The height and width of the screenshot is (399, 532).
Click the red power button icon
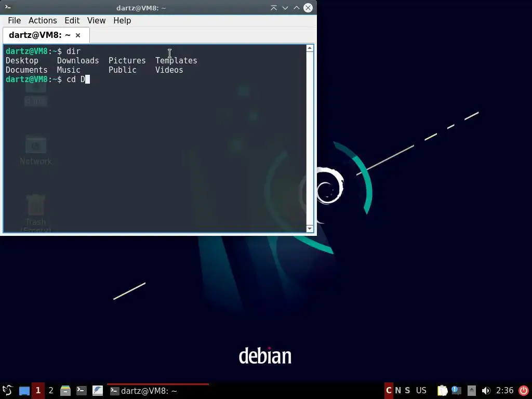[524, 391]
